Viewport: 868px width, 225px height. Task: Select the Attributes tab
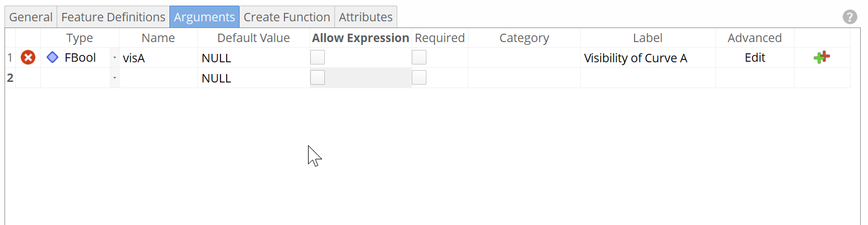(x=366, y=17)
